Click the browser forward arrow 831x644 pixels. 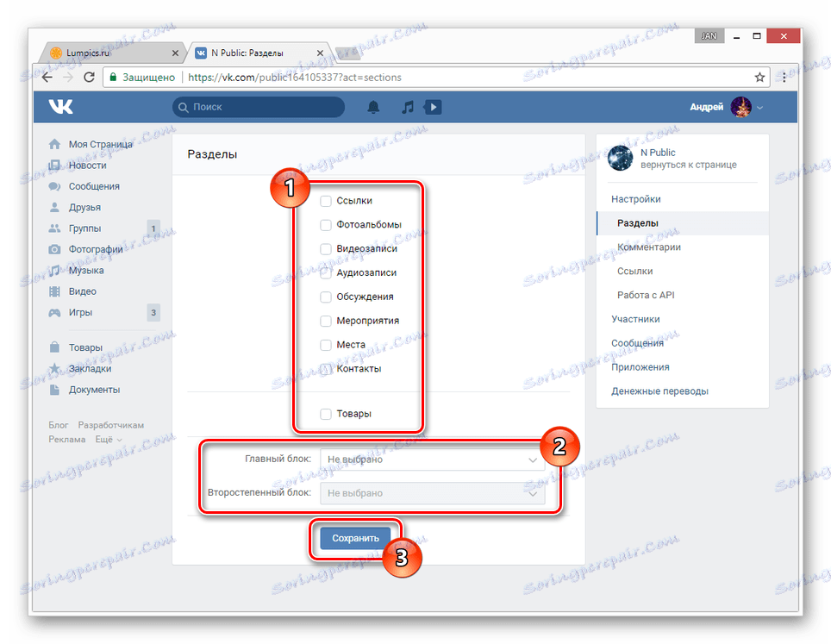pos(68,78)
